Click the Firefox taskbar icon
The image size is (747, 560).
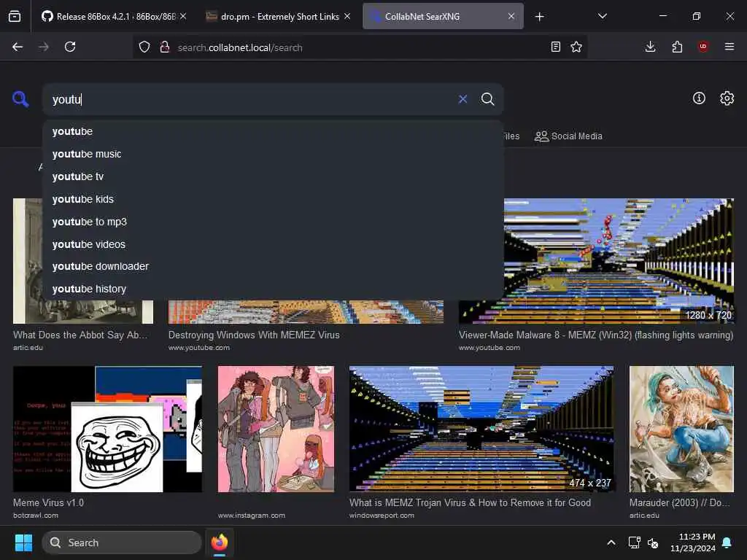[x=220, y=542]
